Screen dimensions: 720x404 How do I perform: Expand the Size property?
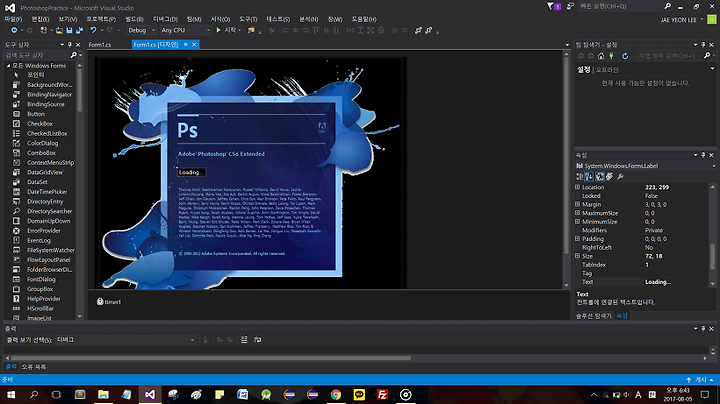pos(578,256)
